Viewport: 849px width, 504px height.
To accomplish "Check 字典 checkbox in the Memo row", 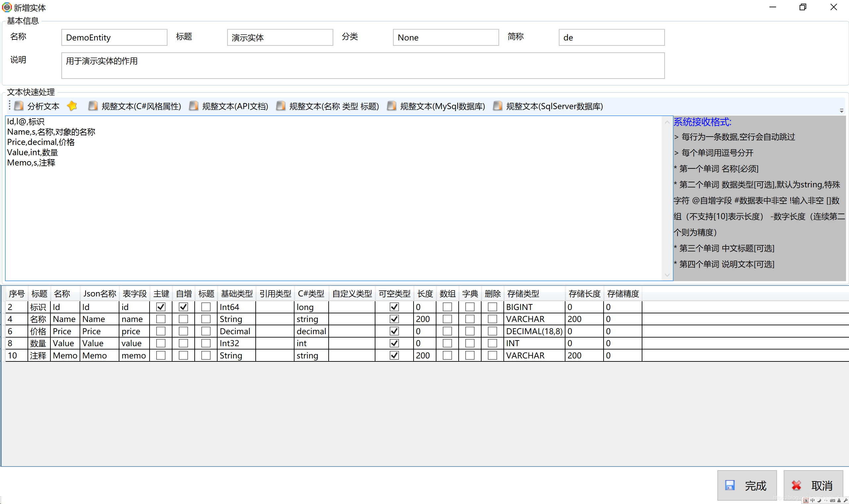I will 470,355.
